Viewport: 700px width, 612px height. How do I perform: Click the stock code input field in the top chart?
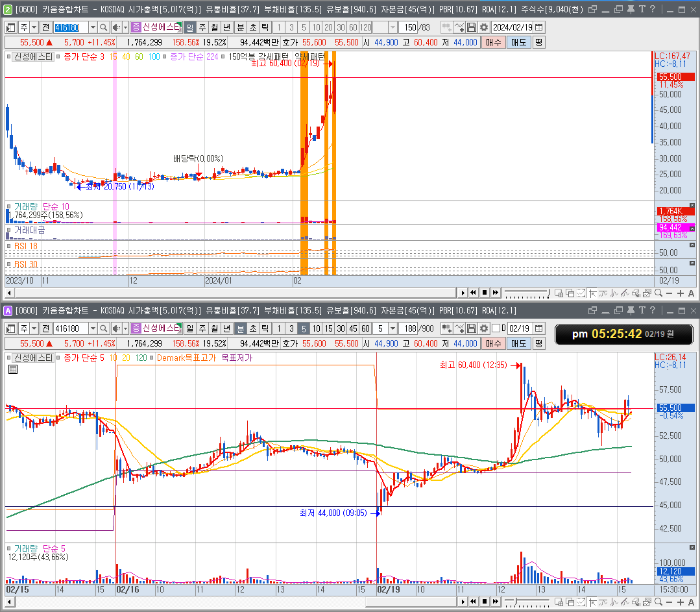71,28
